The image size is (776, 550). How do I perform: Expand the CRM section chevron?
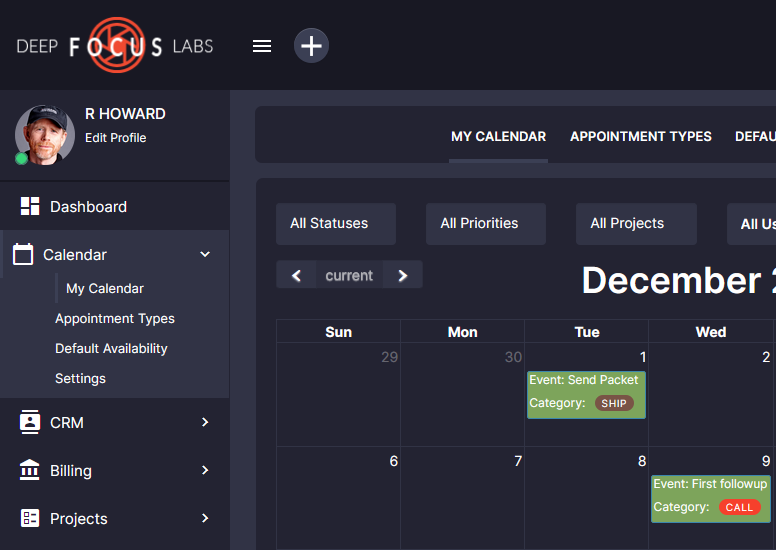pos(205,422)
